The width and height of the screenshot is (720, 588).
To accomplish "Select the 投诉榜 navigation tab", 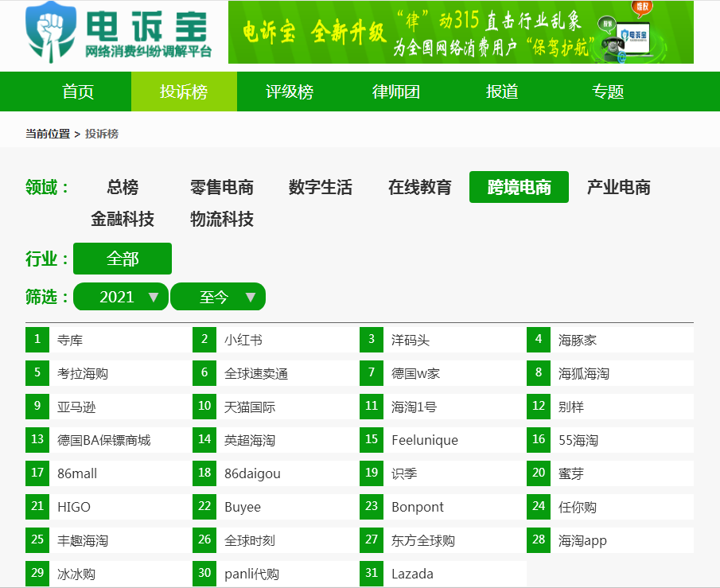I will click(x=184, y=92).
